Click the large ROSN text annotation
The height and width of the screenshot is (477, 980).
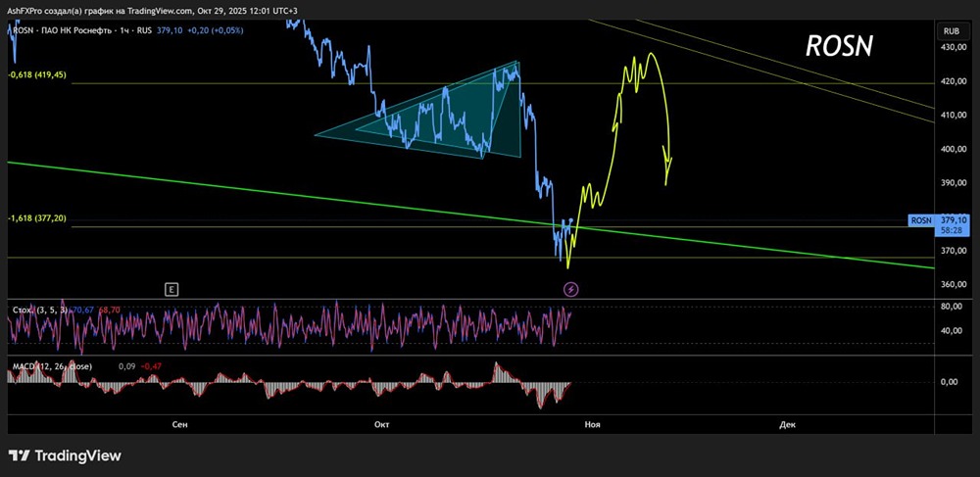point(839,46)
